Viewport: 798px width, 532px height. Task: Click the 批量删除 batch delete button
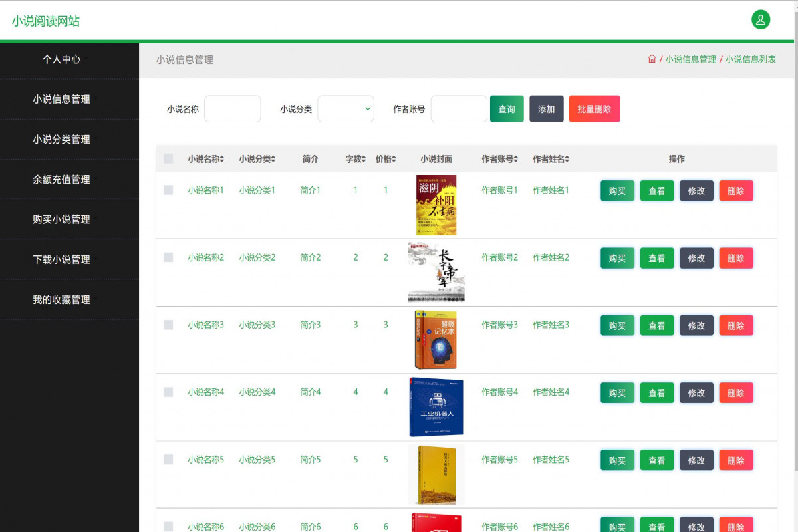point(595,108)
